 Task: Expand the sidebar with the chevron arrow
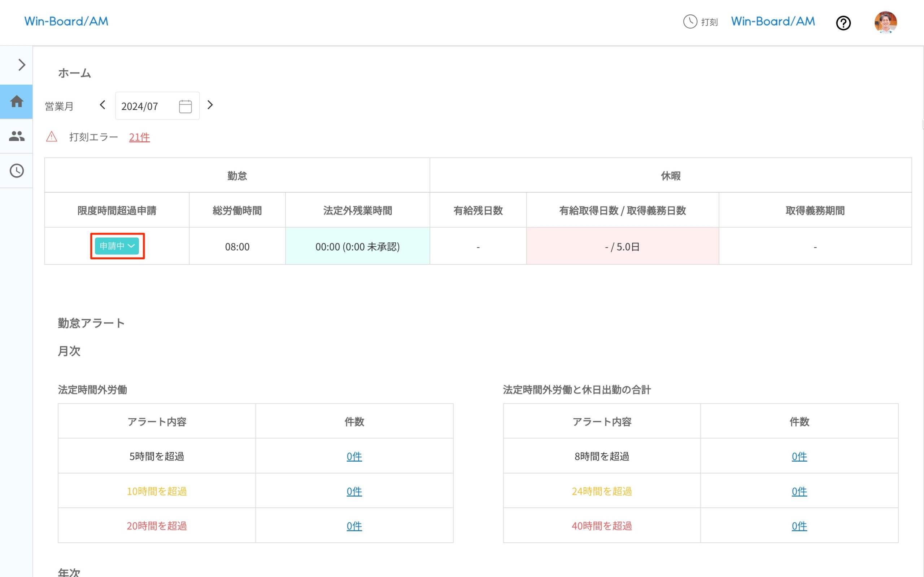pos(21,65)
